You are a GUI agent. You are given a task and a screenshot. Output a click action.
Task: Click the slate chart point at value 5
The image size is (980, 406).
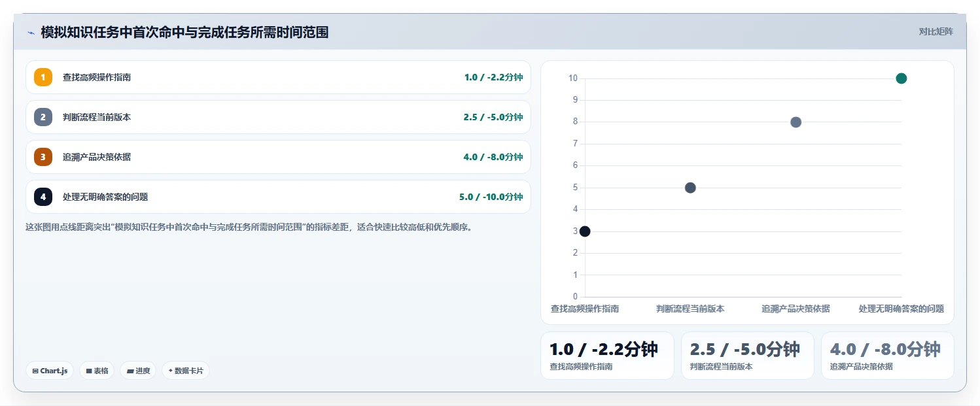coord(690,188)
